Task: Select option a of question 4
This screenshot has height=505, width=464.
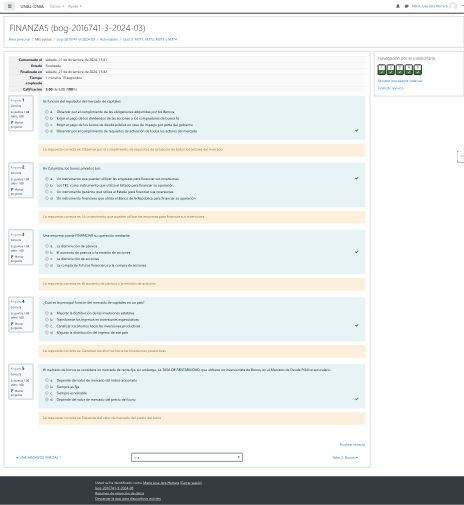Action: click(x=47, y=313)
